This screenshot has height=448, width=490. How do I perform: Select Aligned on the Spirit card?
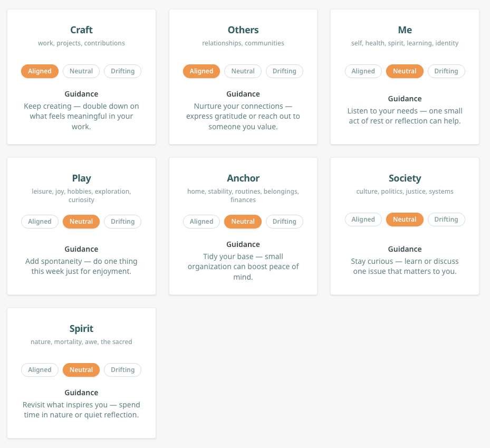click(x=40, y=370)
